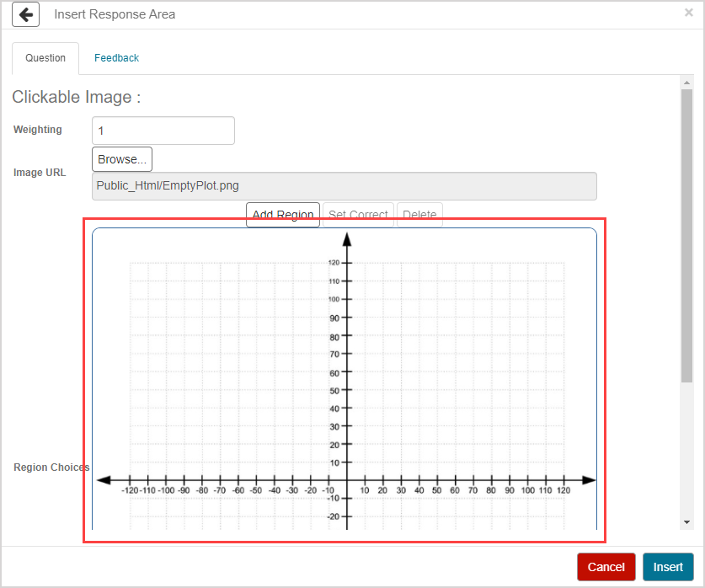This screenshot has width=705, height=588.
Task: Click the Clickable Image heading
Action: (76, 97)
